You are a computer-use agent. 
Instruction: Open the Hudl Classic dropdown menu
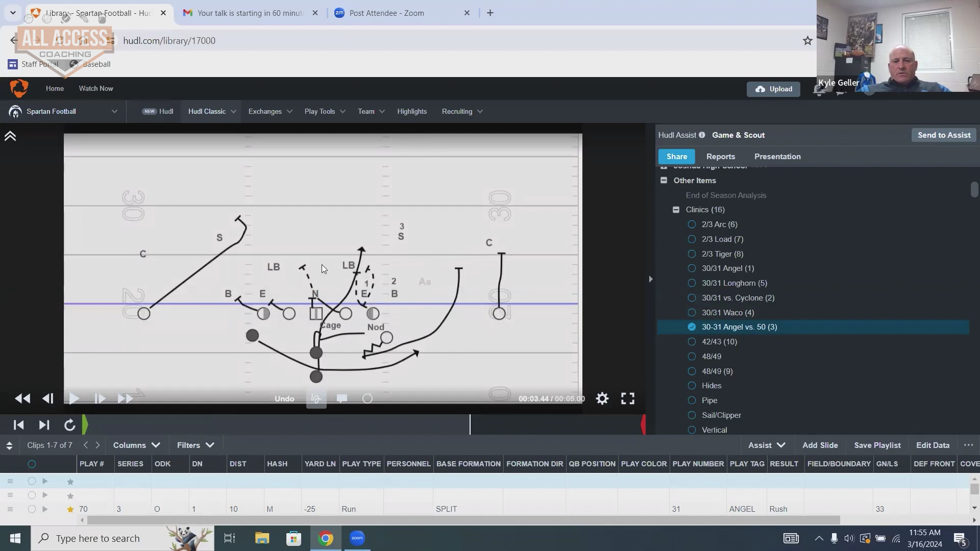(x=212, y=111)
